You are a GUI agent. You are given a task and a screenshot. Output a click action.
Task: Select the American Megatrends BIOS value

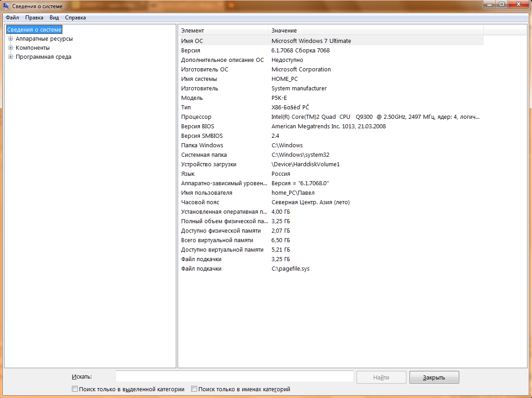coord(329,126)
